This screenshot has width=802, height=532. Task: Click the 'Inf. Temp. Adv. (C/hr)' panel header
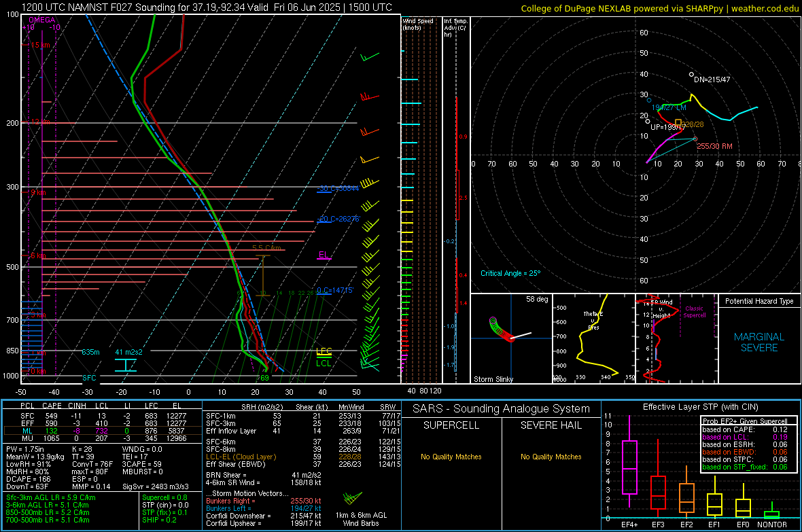pos(455,28)
